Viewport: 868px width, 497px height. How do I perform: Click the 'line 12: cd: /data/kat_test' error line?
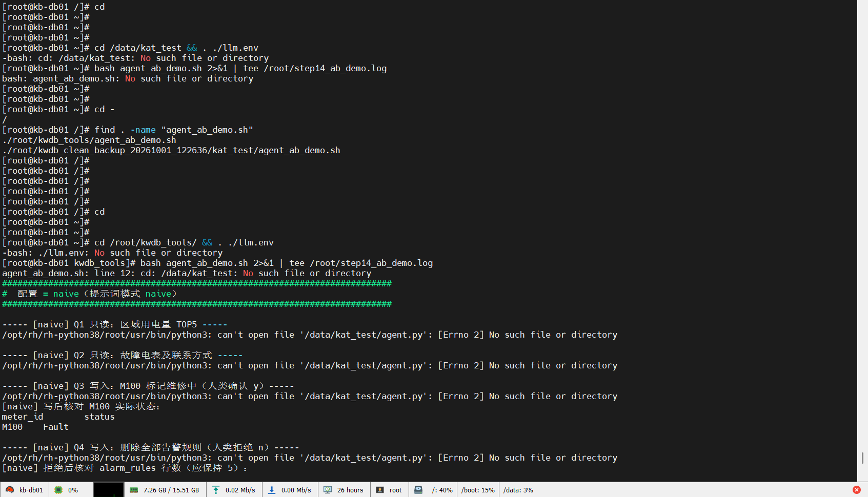[187, 273]
